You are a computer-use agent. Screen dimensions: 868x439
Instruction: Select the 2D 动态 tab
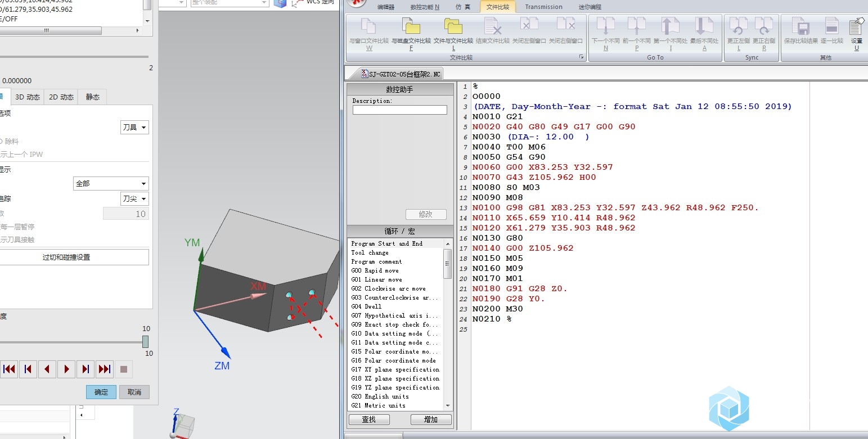pos(61,97)
